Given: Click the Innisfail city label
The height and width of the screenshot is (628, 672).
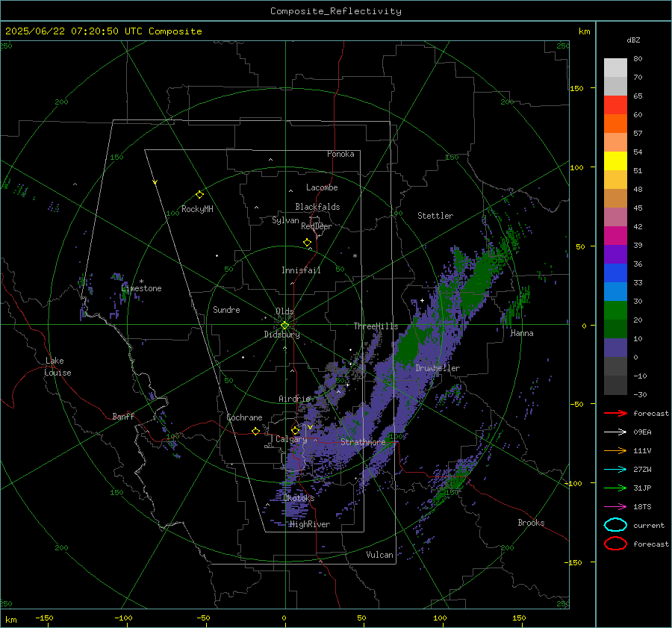Looking at the screenshot, I should (x=301, y=270).
